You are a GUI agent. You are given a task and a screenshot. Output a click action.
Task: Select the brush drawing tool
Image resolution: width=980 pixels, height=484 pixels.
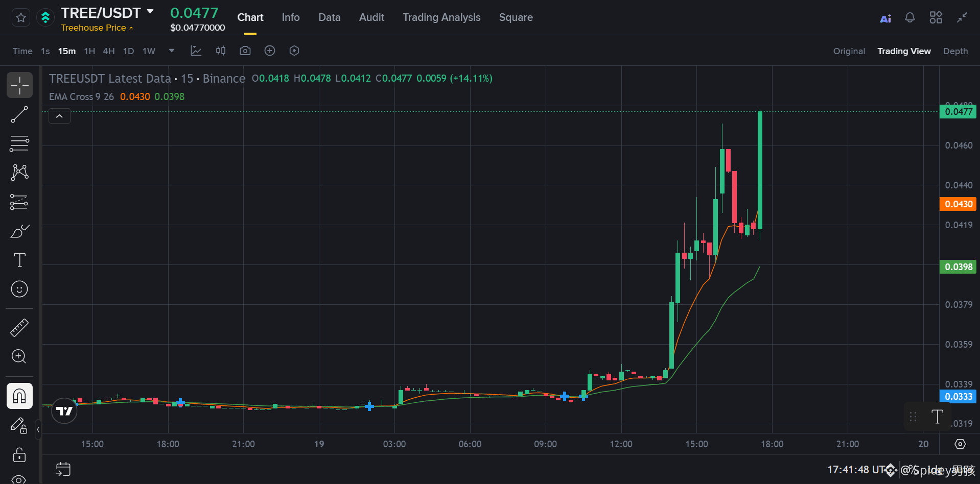pos(19,231)
